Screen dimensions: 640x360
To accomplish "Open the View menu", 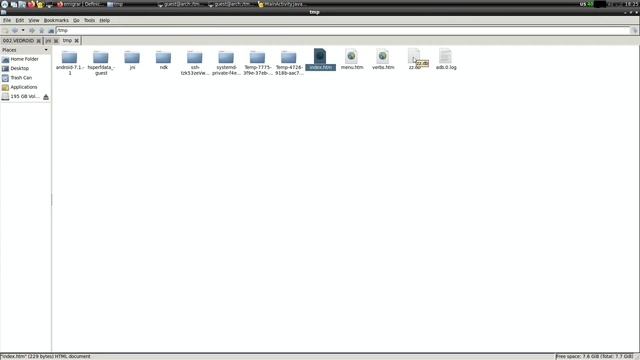I will tap(34, 20).
